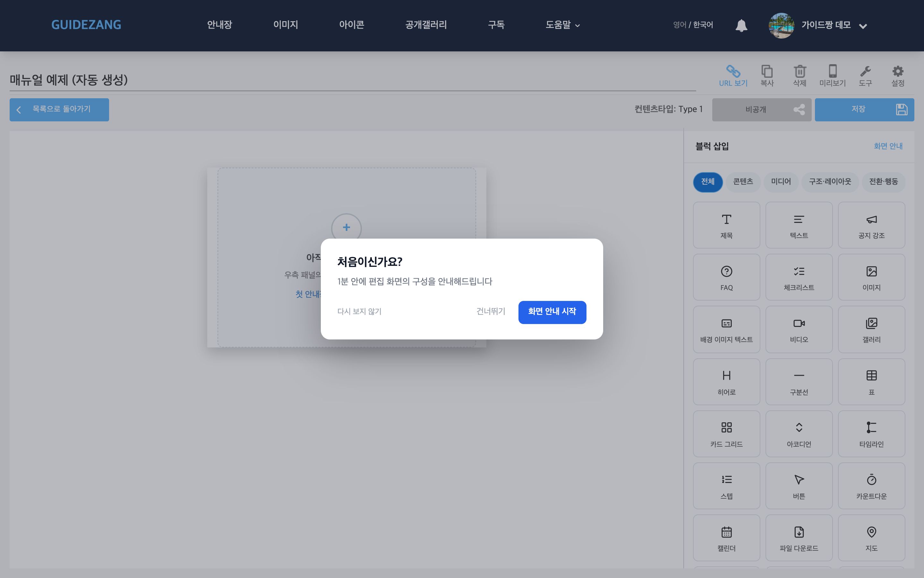Open the 공개갤러리 menu
The image size is (924, 578).
coord(426,25)
